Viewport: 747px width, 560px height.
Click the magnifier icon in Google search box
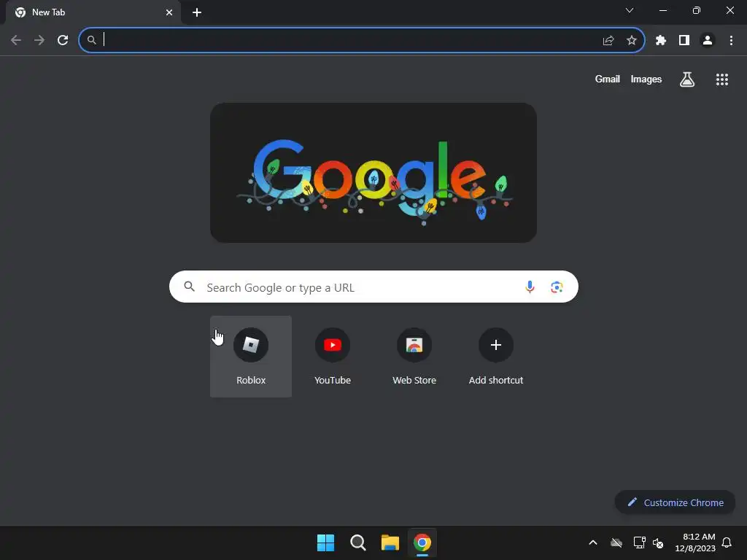[x=189, y=286]
